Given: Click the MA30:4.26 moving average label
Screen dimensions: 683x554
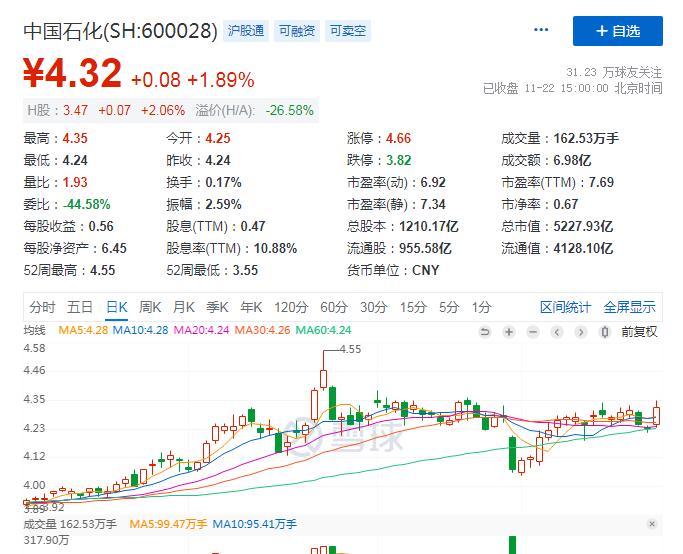Looking at the screenshot, I should [262, 330].
